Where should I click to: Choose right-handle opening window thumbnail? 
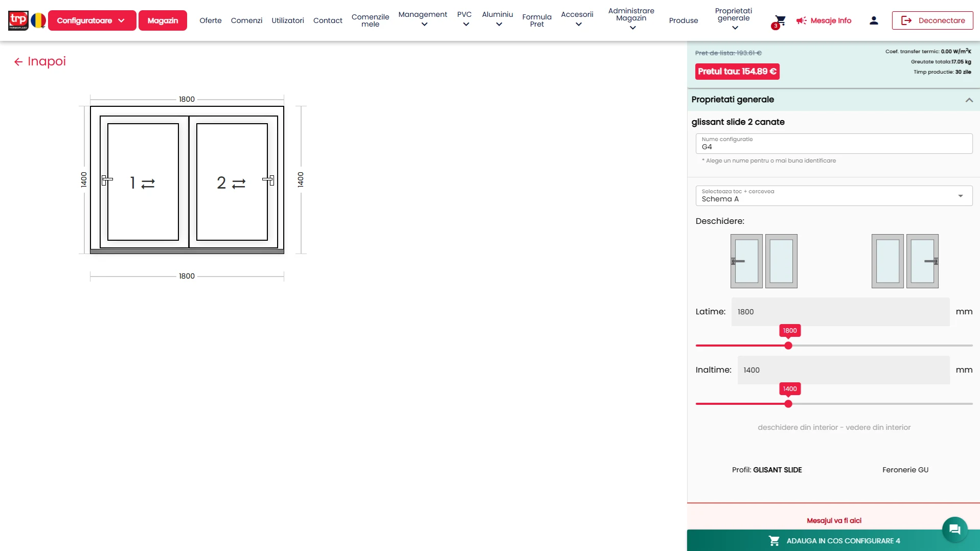(905, 261)
